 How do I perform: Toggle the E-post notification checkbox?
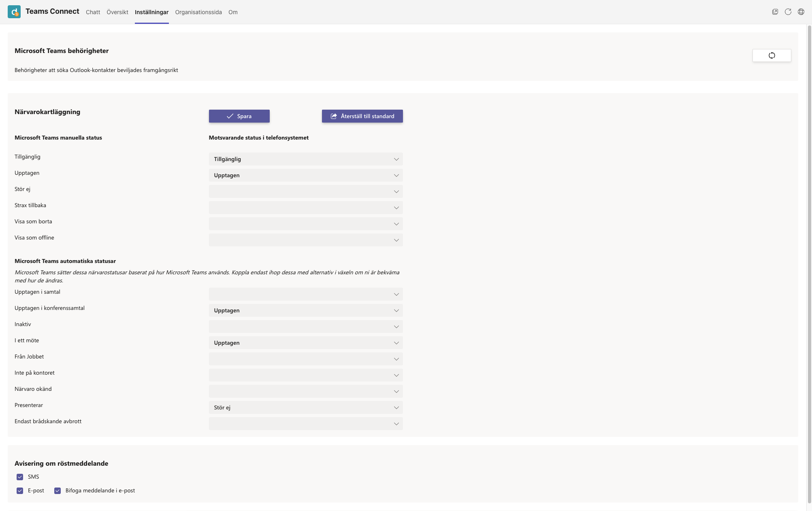pos(20,491)
